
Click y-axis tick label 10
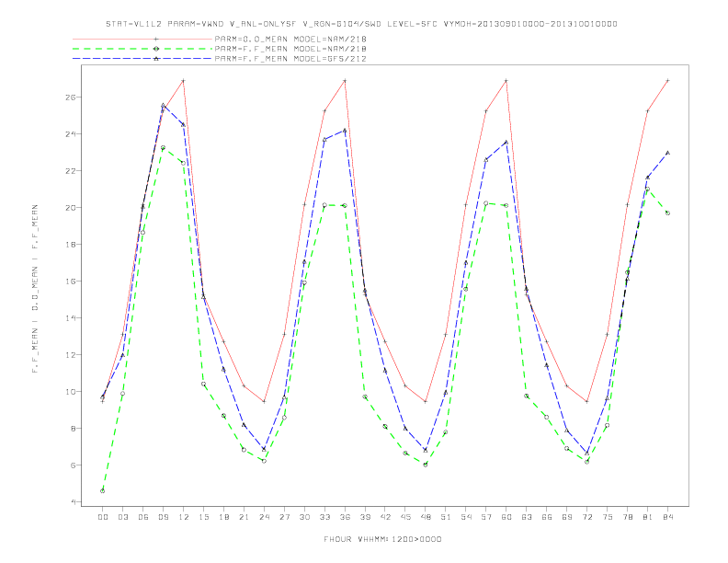[70, 392]
